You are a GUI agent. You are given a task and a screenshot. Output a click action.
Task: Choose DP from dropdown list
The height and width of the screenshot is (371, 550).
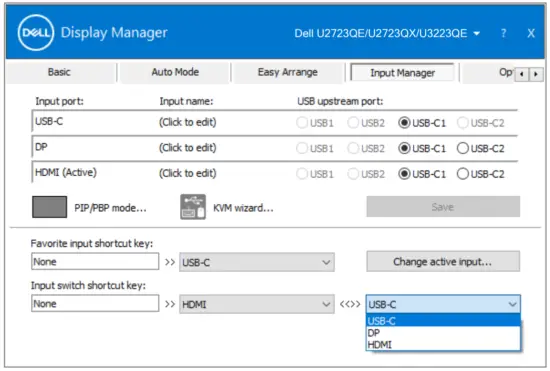[443, 332]
